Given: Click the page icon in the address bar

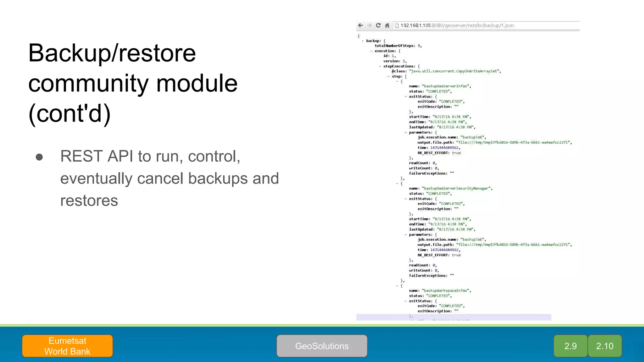Looking at the screenshot, I should point(397,25).
